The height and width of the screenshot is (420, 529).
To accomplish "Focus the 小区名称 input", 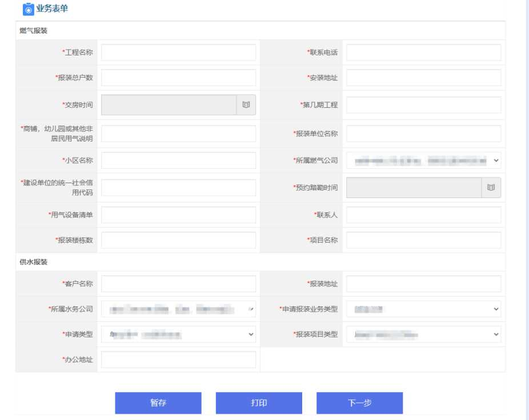I will click(178, 161).
